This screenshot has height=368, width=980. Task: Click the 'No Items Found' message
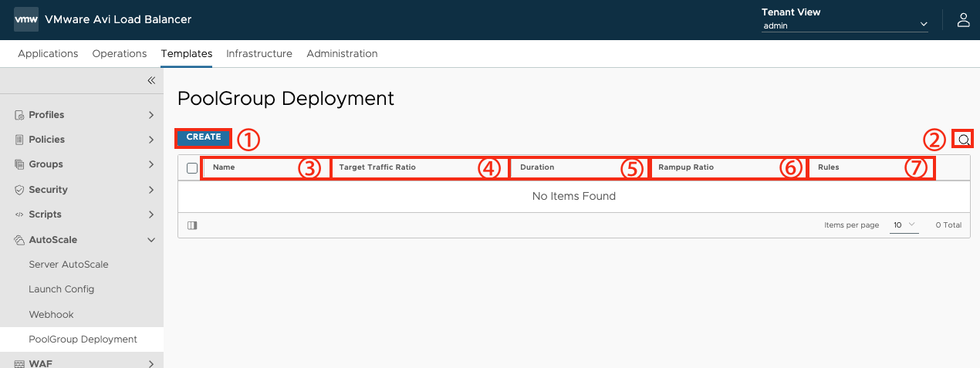[x=574, y=196]
